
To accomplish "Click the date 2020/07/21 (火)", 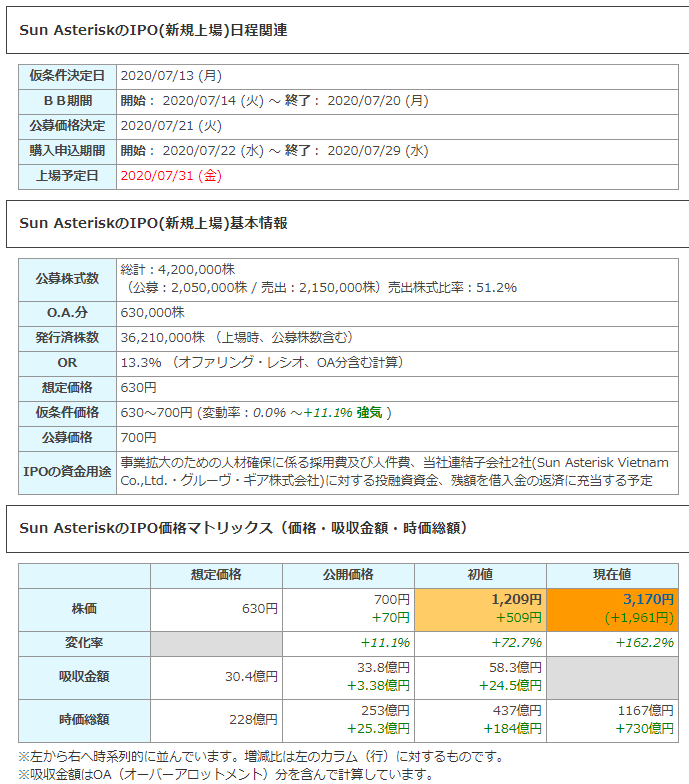I will [171, 126].
